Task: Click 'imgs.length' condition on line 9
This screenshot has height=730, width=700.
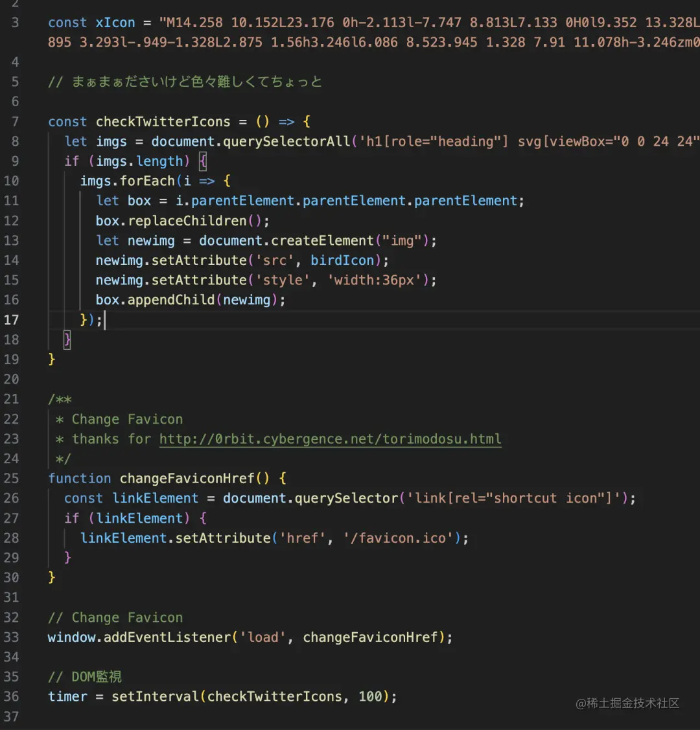Action: [139, 161]
